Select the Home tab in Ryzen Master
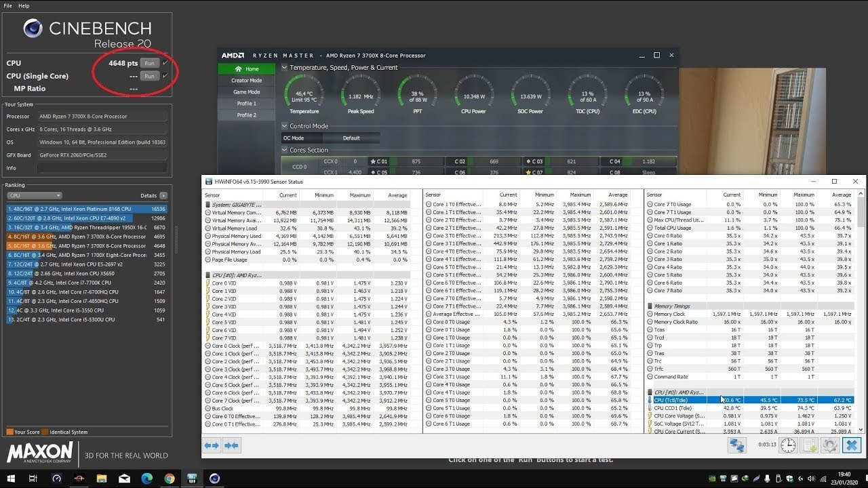The height and width of the screenshot is (488, 868). (246, 69)
